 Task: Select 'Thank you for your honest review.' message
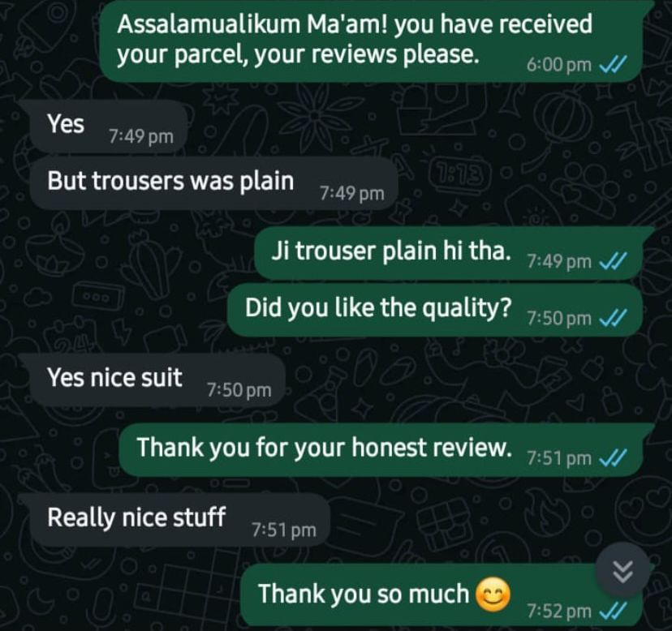pos(381,450)
